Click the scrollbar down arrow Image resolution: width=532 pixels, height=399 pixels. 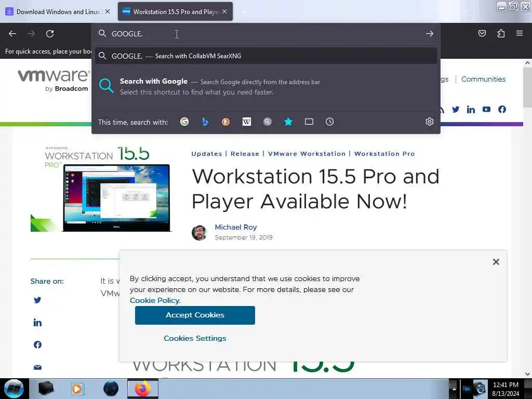coord(528,374)
